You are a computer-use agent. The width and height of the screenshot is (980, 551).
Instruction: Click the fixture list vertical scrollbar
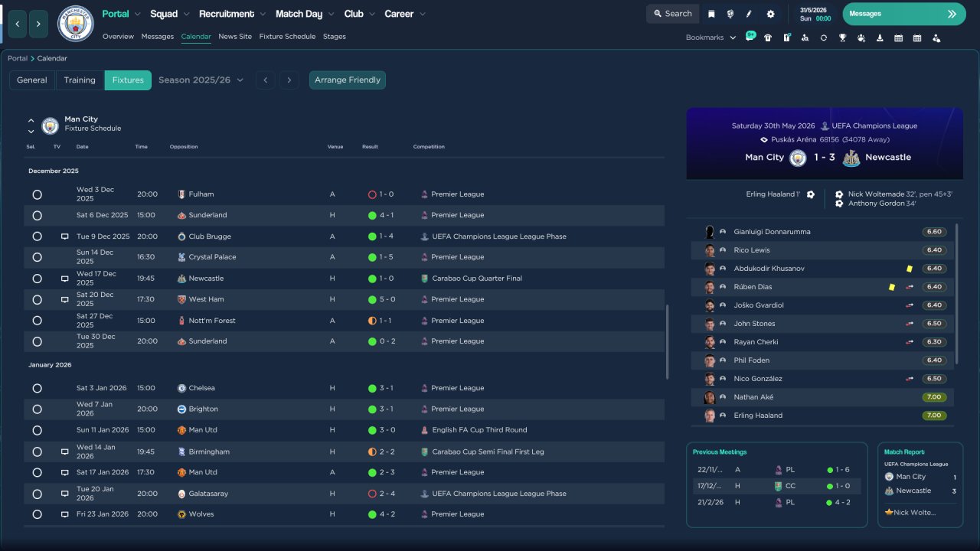pos(668,342)
